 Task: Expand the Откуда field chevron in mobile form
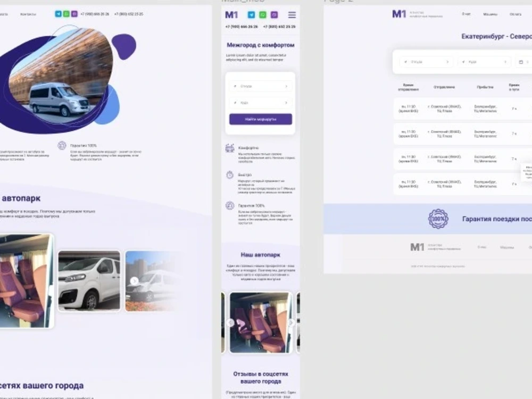pos(286,86)
